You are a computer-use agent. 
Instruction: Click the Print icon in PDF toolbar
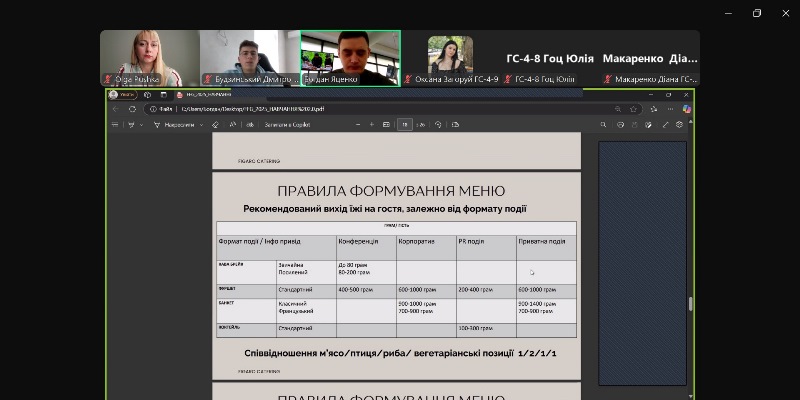(620, 124)
